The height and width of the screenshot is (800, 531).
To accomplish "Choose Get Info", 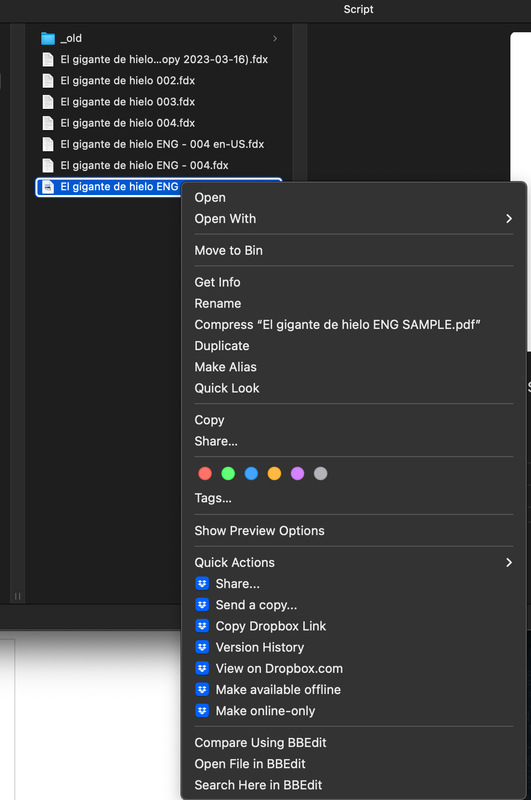I will point(217,282).
